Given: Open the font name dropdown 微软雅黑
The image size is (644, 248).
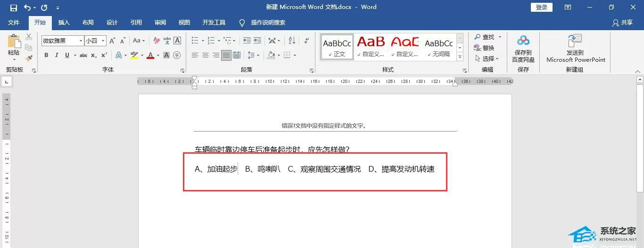Looking at the screenshot, I should 63,41.
